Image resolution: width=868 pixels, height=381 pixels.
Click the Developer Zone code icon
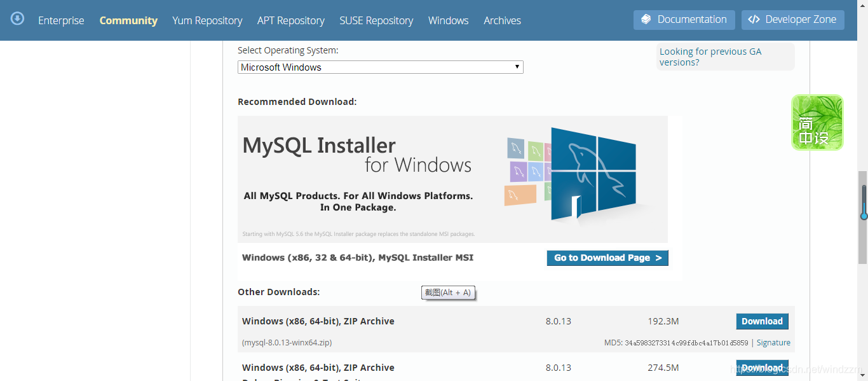point(754,20)
